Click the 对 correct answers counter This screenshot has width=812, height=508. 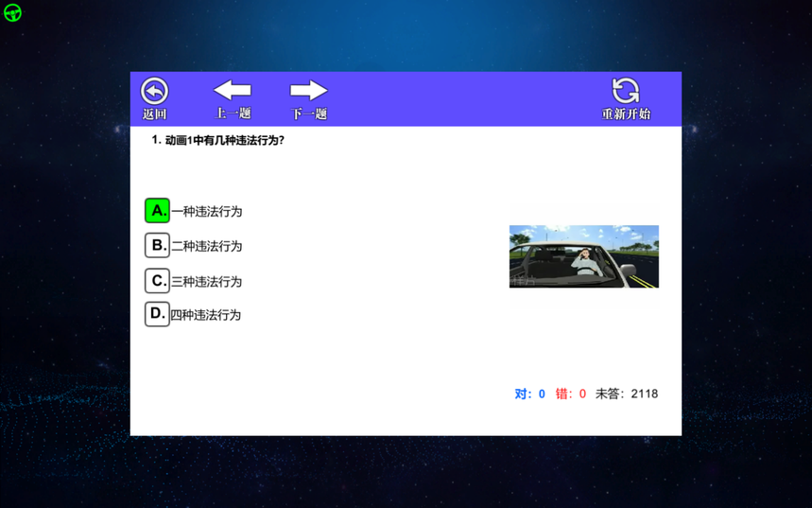[529, 394]
